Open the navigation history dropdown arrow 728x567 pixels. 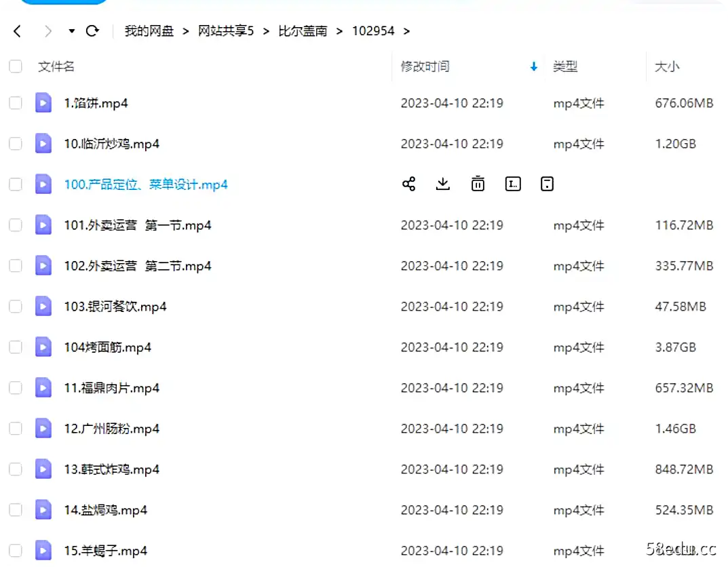[71, 31]
